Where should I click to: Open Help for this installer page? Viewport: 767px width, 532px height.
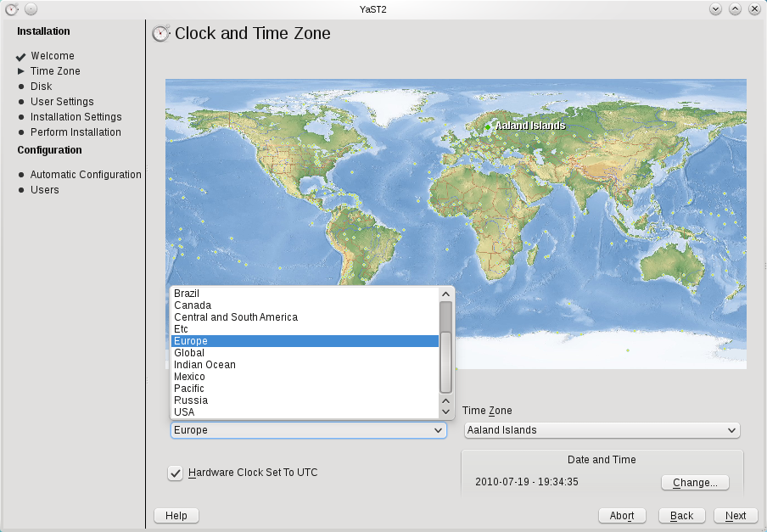click(x=176, y=516)
